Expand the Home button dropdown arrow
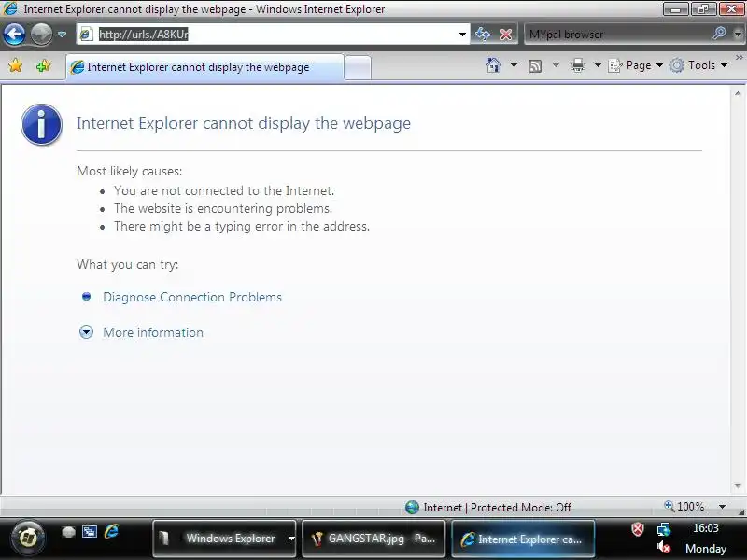 514,65
